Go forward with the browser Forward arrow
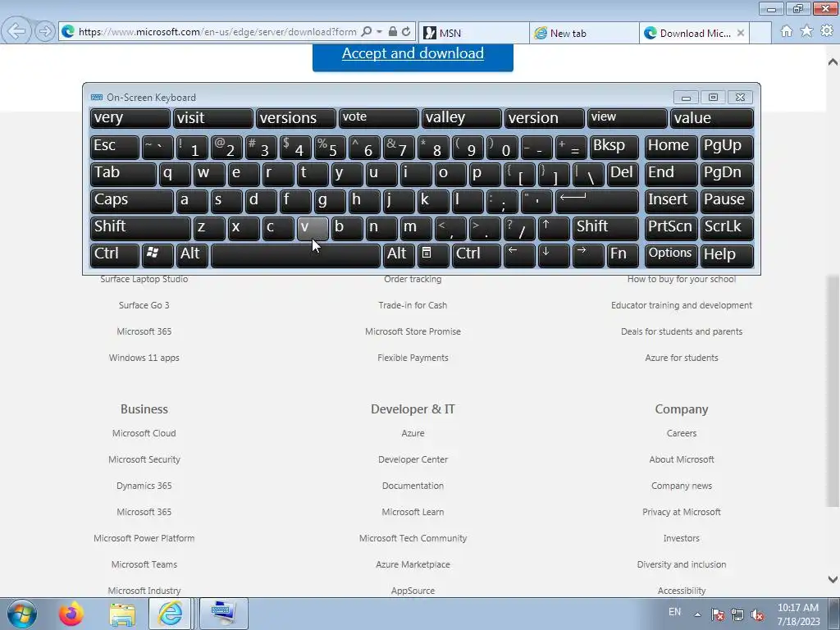This screenshot has width=840, height=630. 45,32
